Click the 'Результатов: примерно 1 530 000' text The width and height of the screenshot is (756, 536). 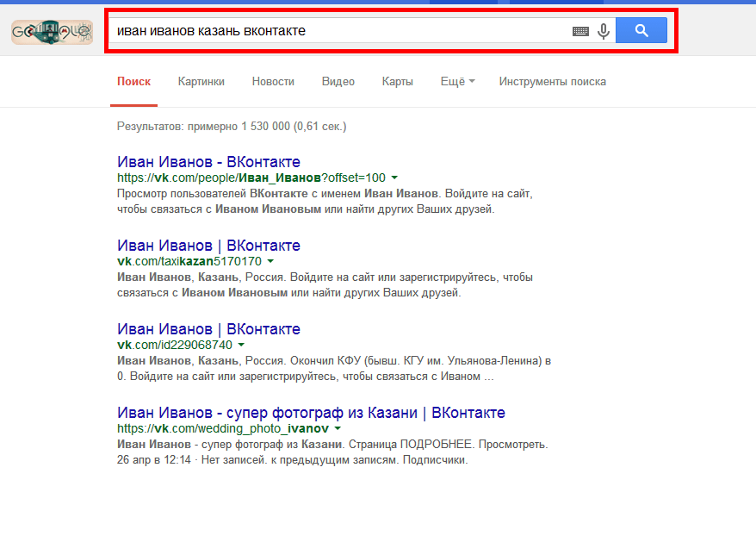(203, 127)
